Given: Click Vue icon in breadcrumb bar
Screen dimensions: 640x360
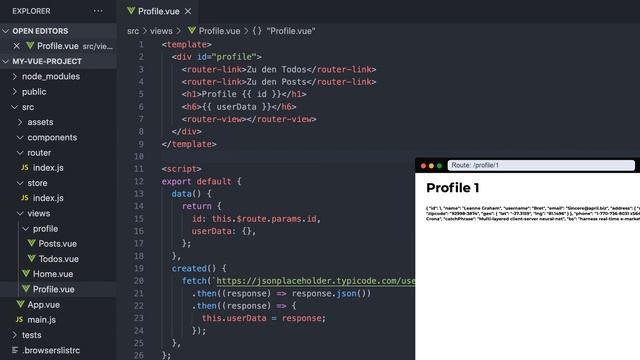Looking at the screenshot, I should click(x=191, y=31).
